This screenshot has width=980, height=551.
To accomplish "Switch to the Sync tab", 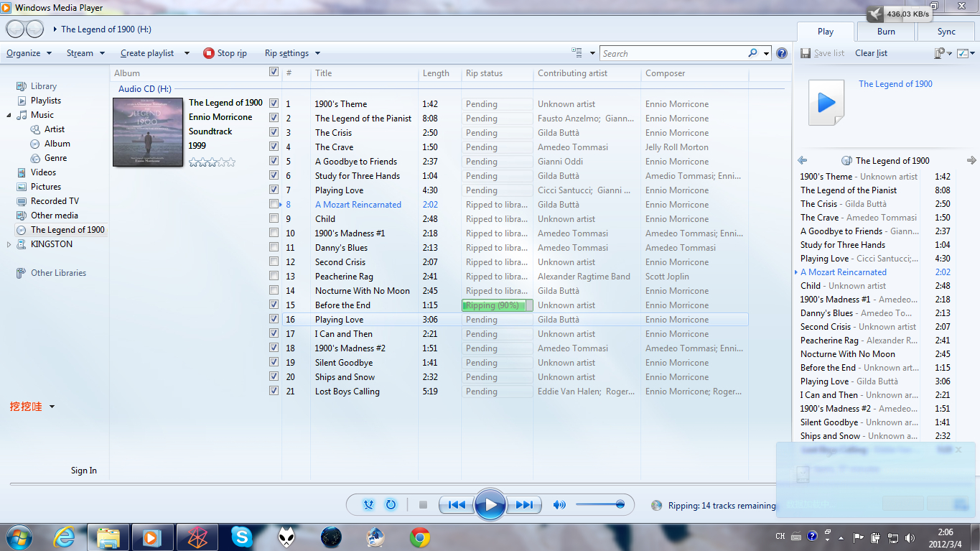I will point(946,32).
